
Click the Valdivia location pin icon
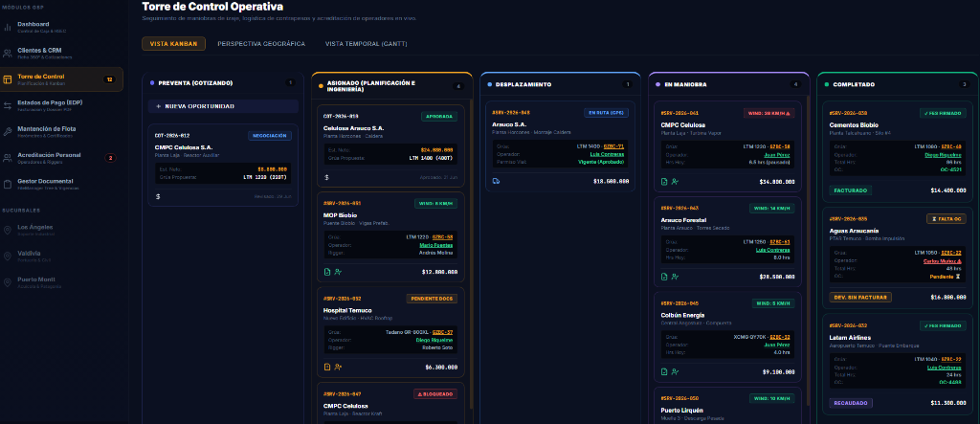click(8, 257)
